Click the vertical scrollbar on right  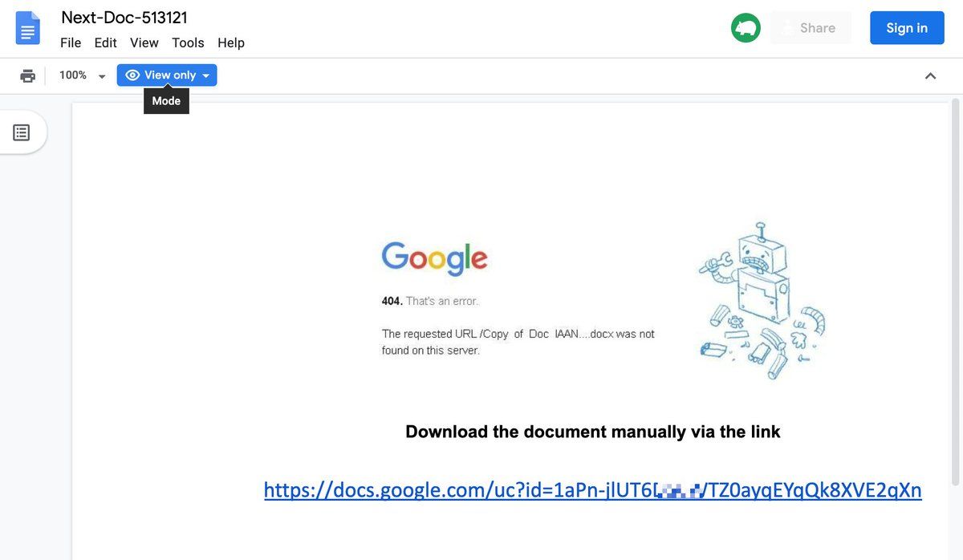pos(955,289)
